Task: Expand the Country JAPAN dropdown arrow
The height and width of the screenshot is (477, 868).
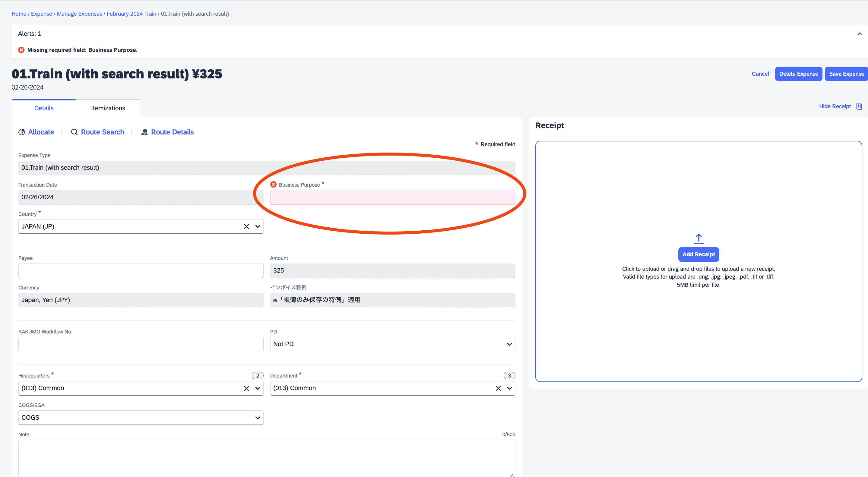Action: (258, 227)
